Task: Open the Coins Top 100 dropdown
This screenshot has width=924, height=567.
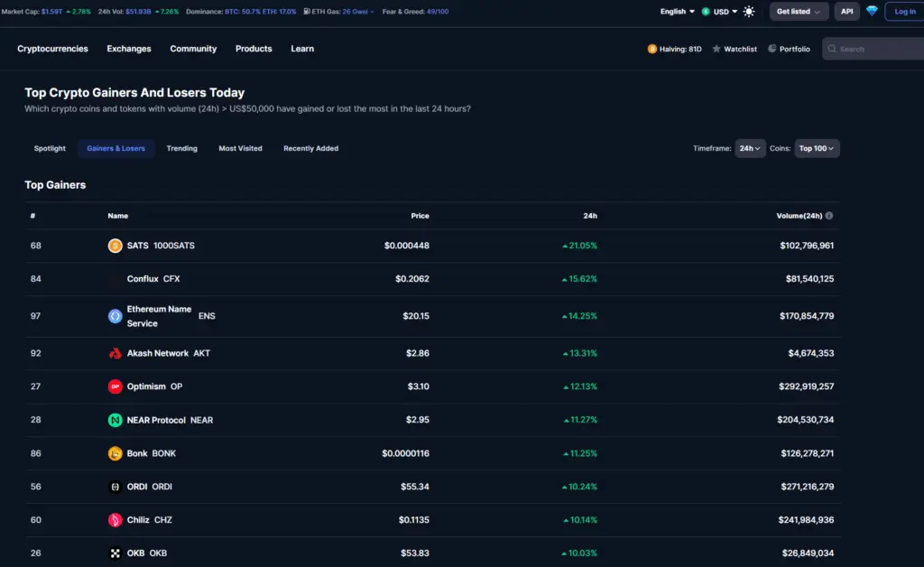Action: tap(817, 149)
